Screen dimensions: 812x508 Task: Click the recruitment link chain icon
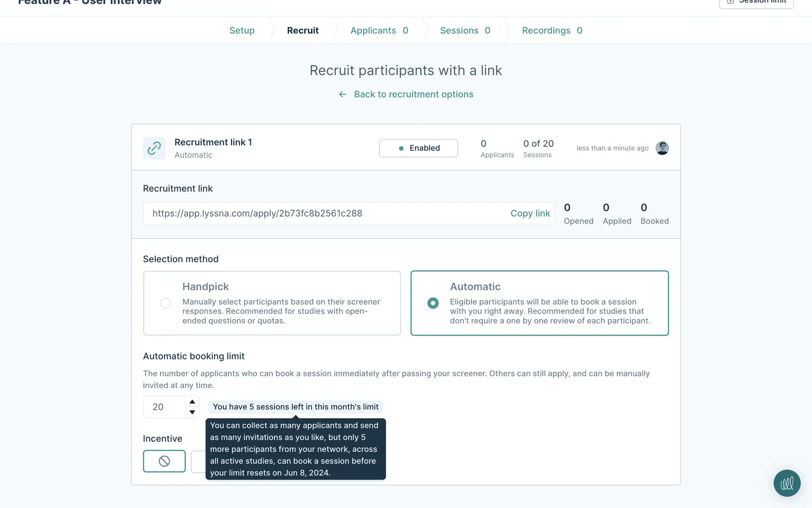click(154, 148)
